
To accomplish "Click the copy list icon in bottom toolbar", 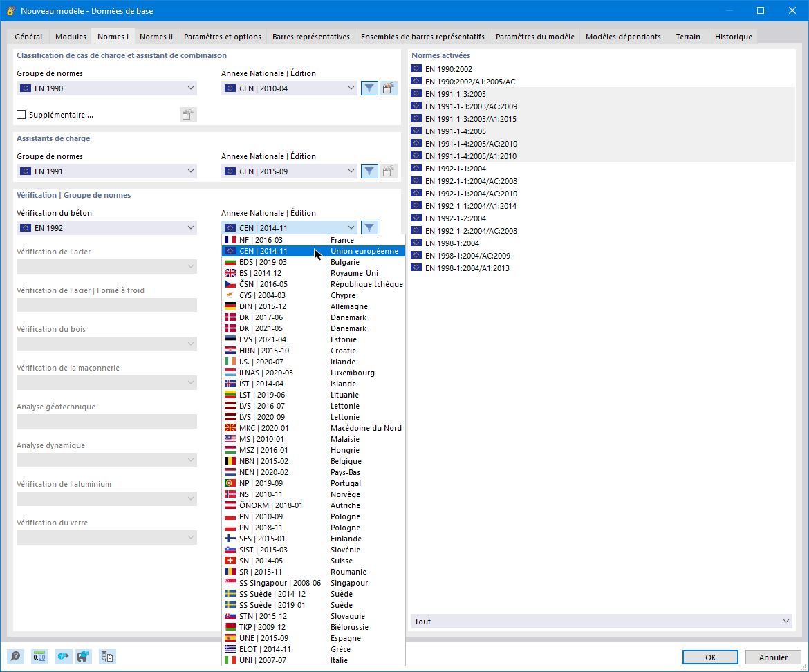I will tap(106, 656).
